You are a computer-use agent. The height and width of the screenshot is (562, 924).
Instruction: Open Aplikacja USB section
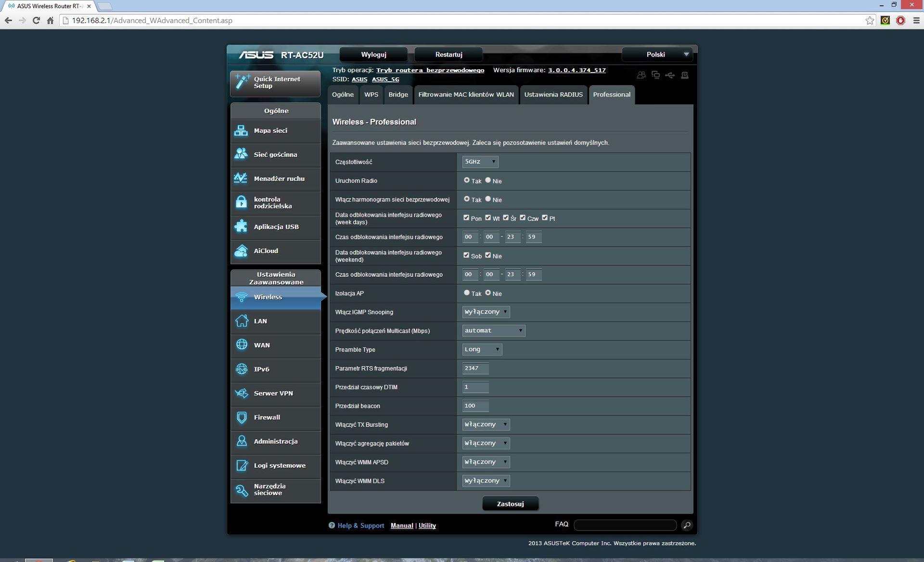pyautogui.click(x=275, y=227)
